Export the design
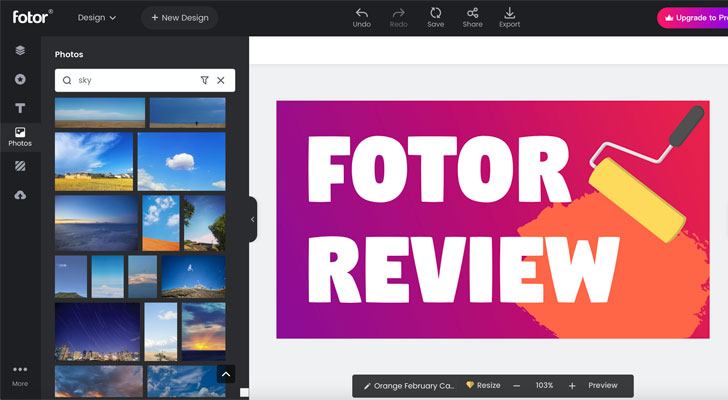The height and width of the screenshot is (400, 728). [509, 18]
